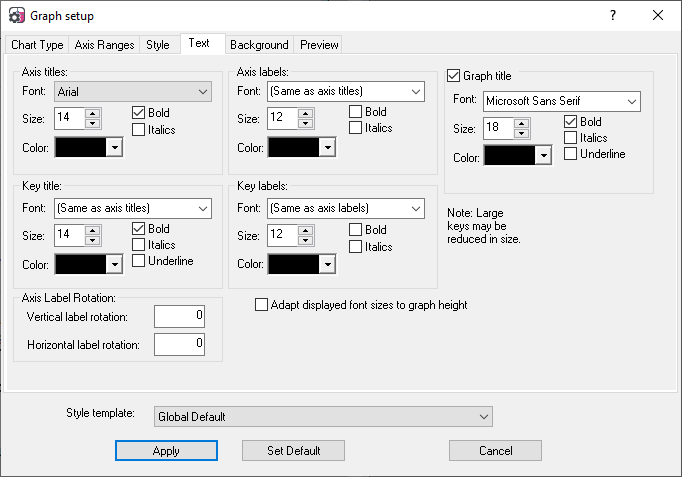Click the Graph setup app icon
682x477 pixels.
[x=17, y=16]
